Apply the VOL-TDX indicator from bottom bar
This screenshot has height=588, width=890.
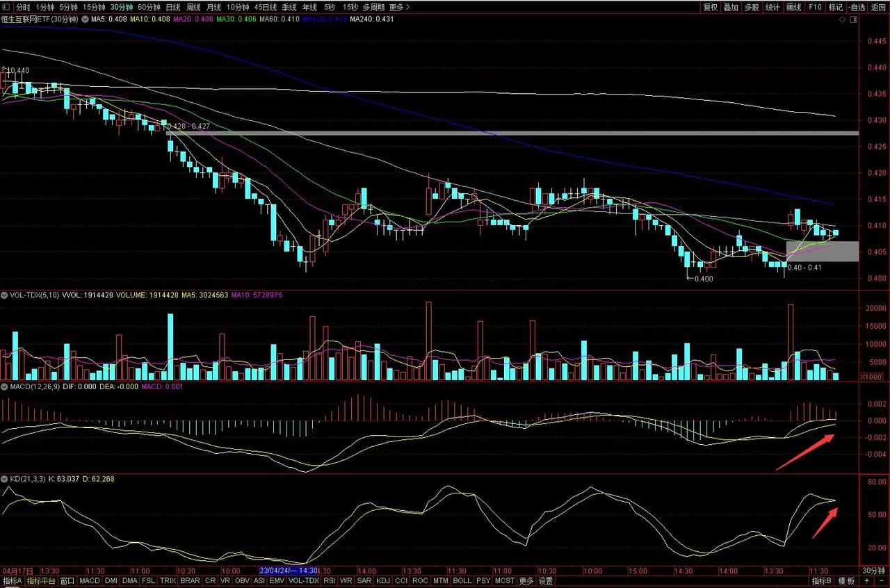click(304, 580)
